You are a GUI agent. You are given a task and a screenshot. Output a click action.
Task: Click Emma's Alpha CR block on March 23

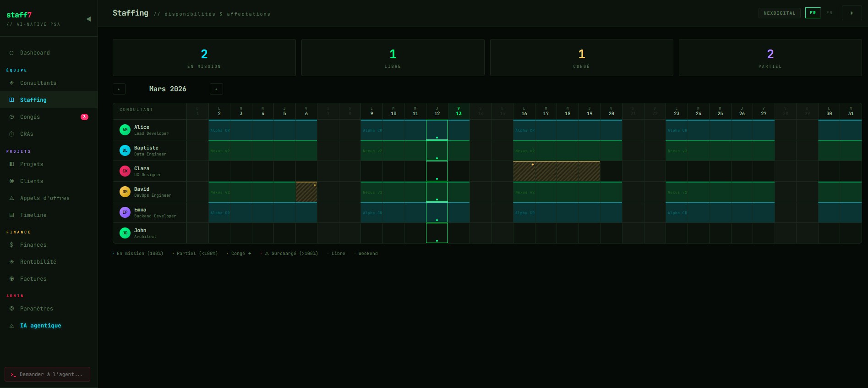tap(677, 213)
